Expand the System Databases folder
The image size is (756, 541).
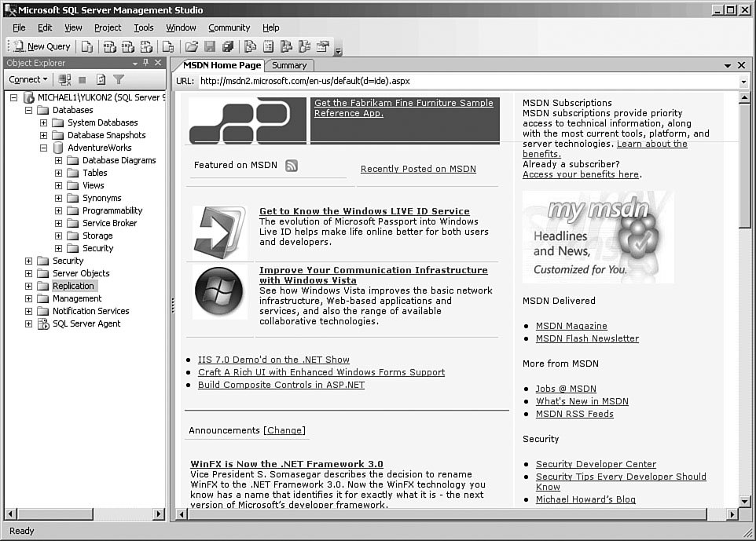point(44,122)
